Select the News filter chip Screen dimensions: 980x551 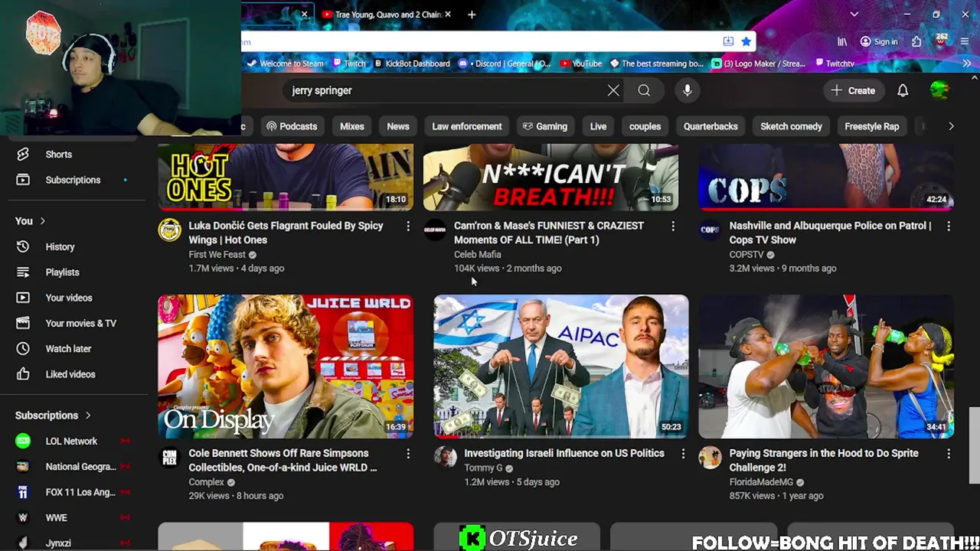click(398, 126)
